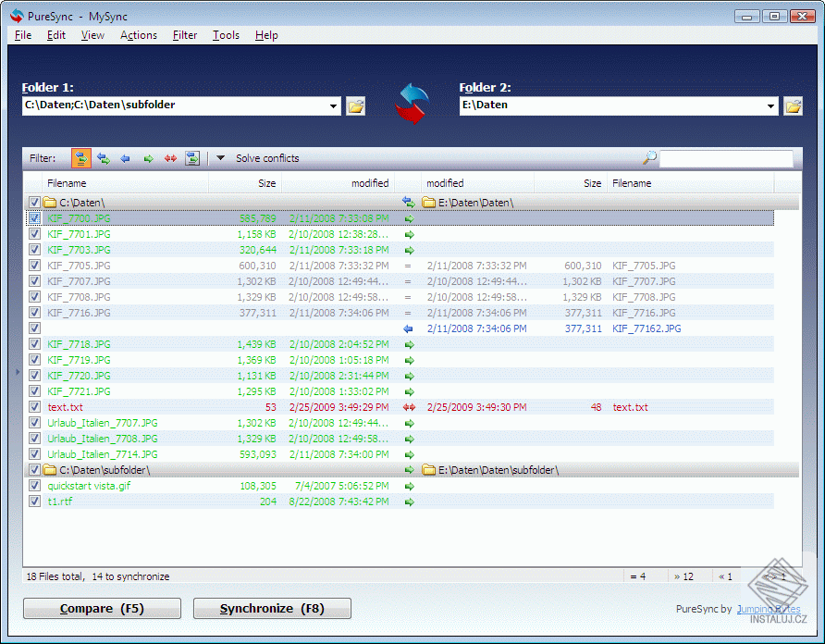Click the browse folder icon for Folder 1
Screen dimensions: 825x644
(356, 105)
